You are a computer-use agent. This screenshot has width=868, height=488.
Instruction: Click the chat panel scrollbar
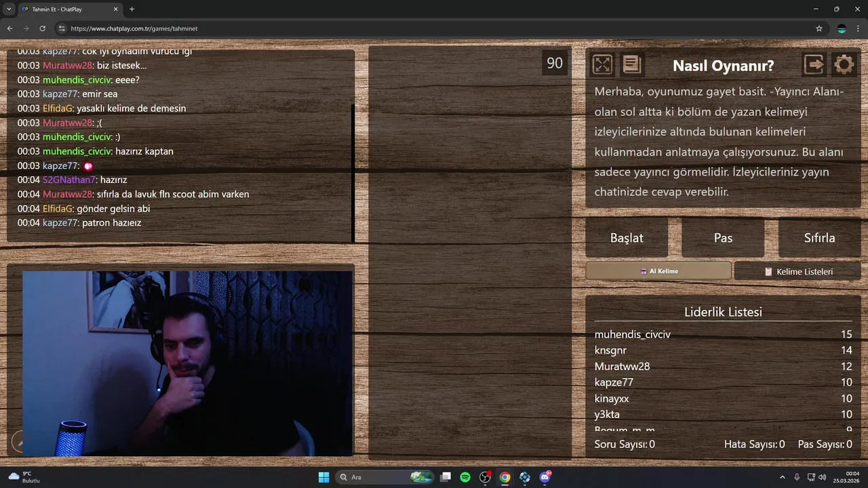(353, 173)
